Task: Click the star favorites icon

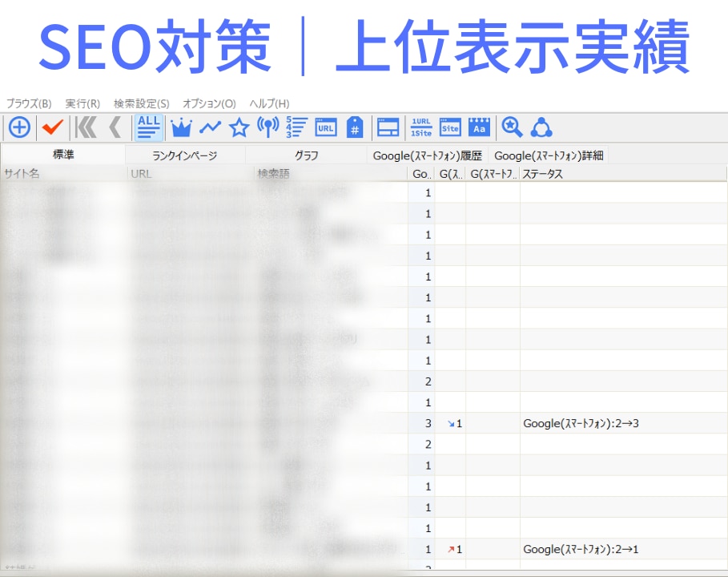Action: coord(239,127)
